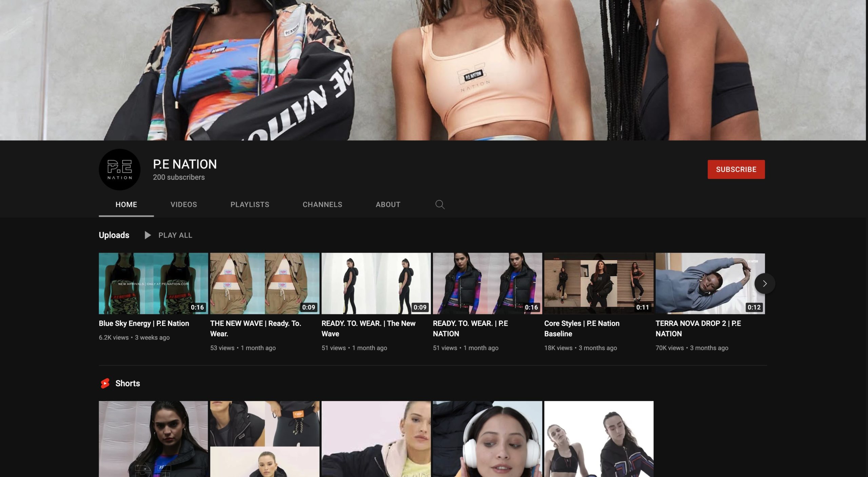Click title 'Blue Sky Energy | P.E Nation'
Viewport: 868px width, 477px height.
[144, 323]
